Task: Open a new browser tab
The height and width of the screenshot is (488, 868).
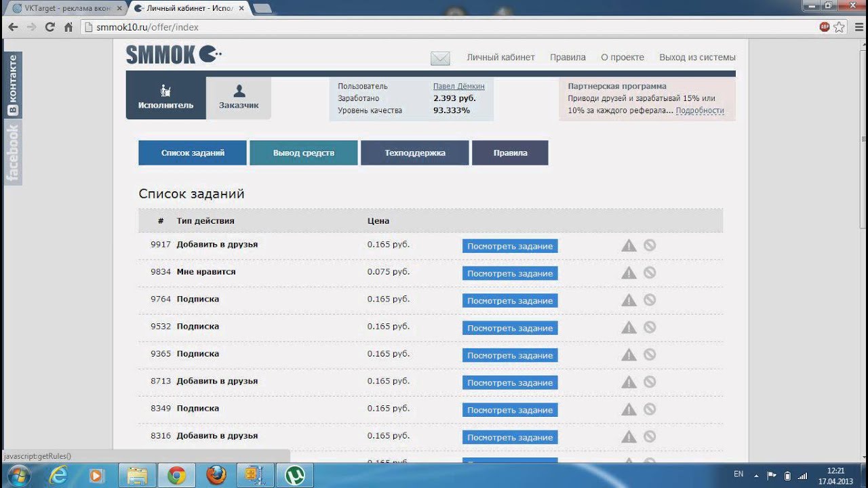Action: click(x=262, y=8)
